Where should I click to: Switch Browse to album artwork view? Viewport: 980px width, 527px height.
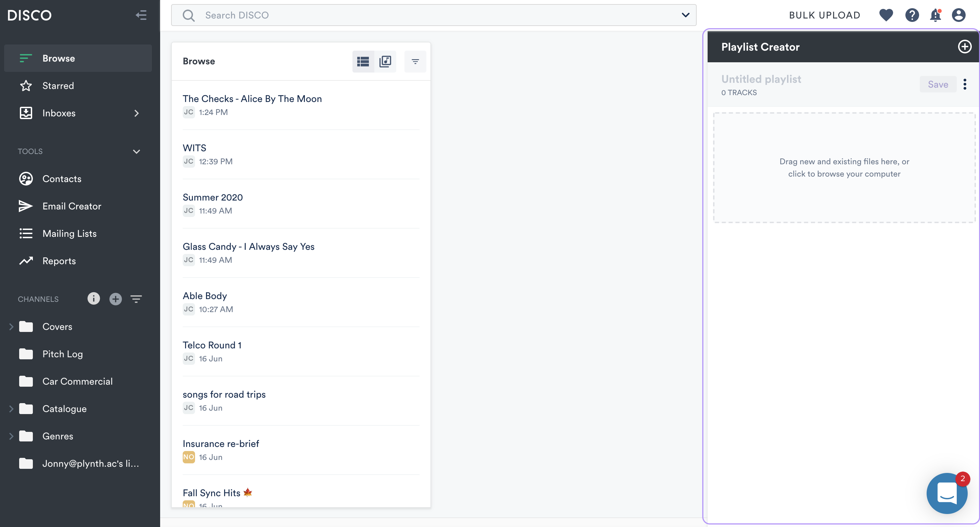tap(385, 61)
